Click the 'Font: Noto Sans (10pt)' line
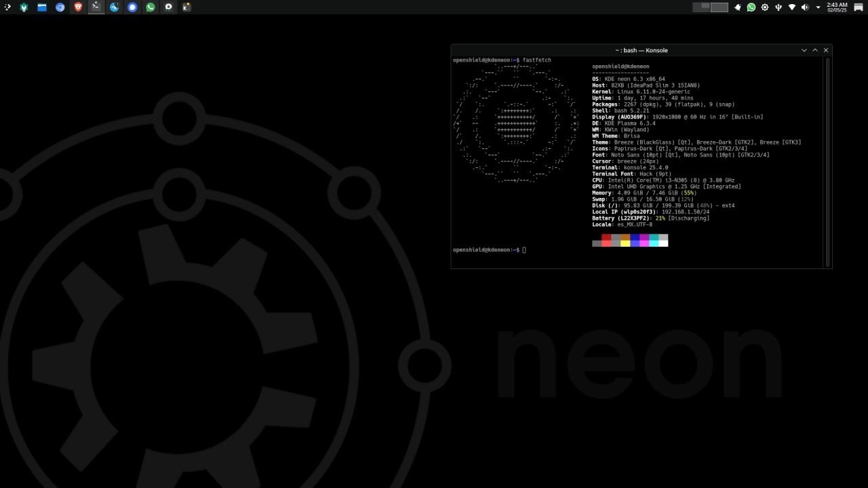 click(681, 155)
